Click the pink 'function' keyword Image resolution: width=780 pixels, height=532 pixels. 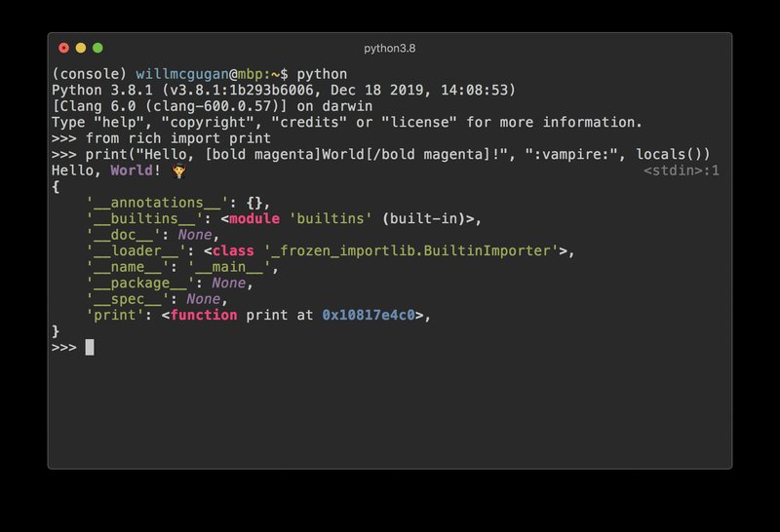[x=204, y=316]
